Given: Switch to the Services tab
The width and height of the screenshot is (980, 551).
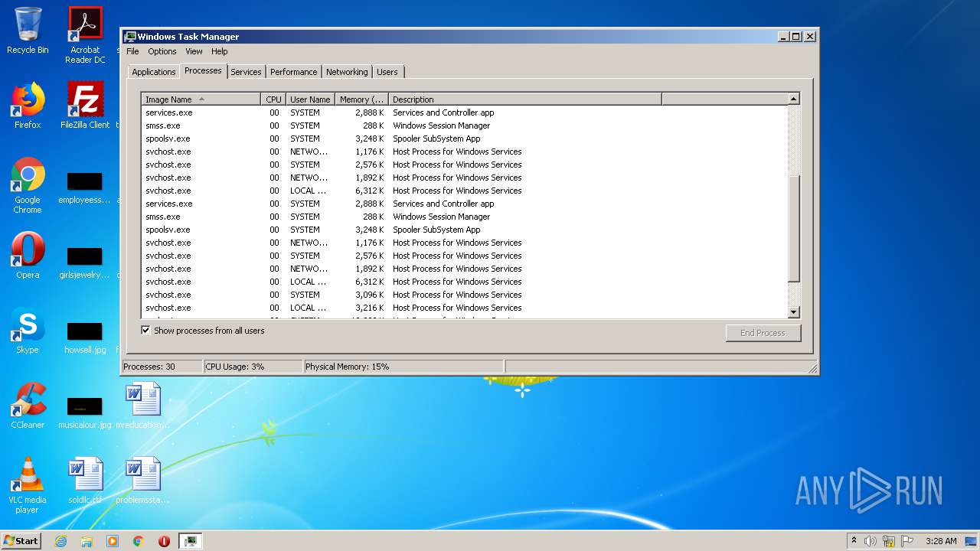Looking at the screenshot, I should click(x=246, y=72).
